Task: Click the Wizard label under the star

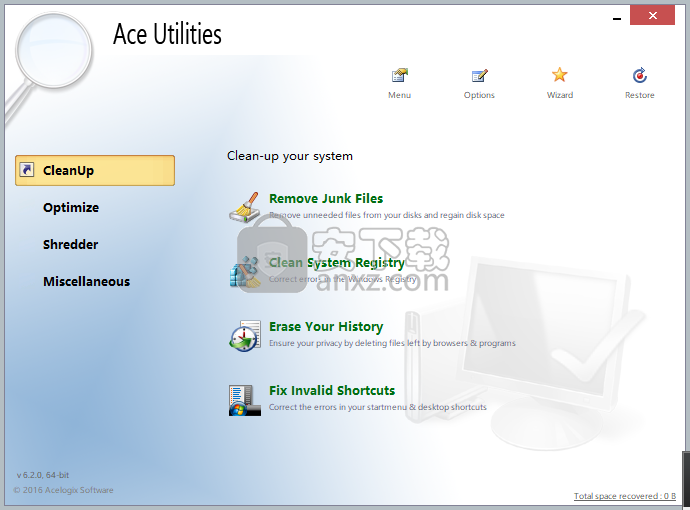Action: click(x=560, y=95)
